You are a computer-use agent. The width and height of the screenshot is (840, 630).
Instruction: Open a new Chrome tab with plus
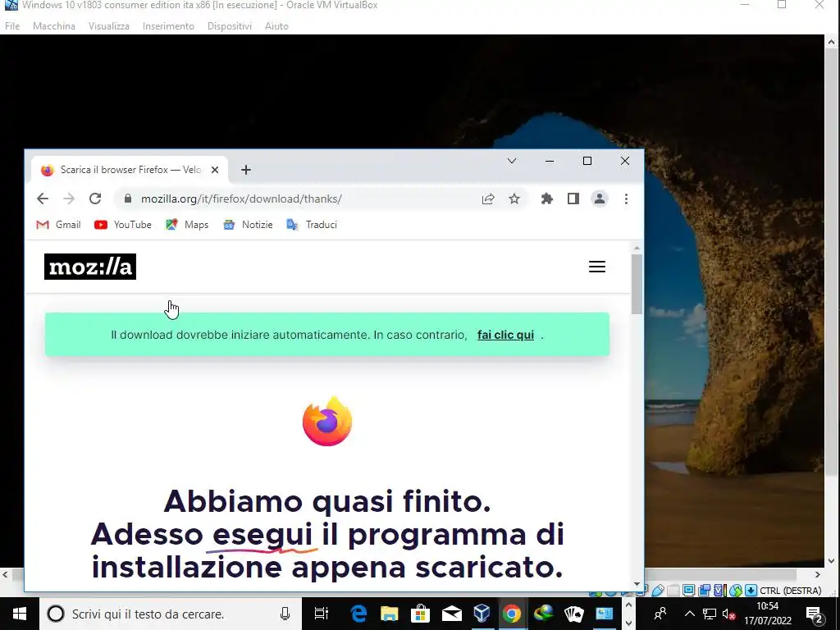tap(246, 170)
